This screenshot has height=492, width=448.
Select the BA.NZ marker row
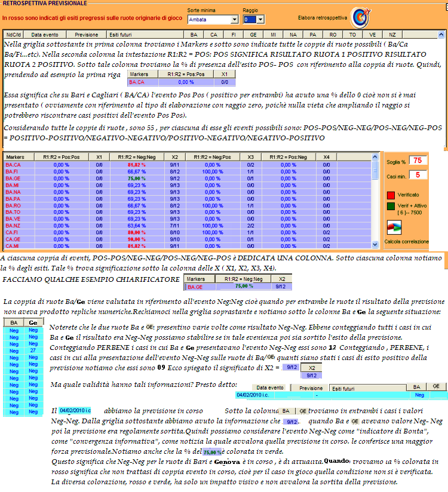[x=188, y=226]
